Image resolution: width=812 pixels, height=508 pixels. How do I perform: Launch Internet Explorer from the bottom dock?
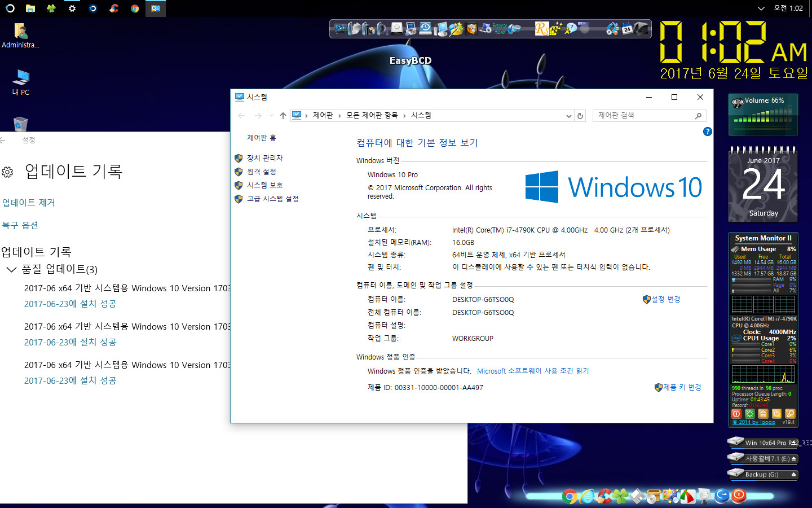pos(587,496)
